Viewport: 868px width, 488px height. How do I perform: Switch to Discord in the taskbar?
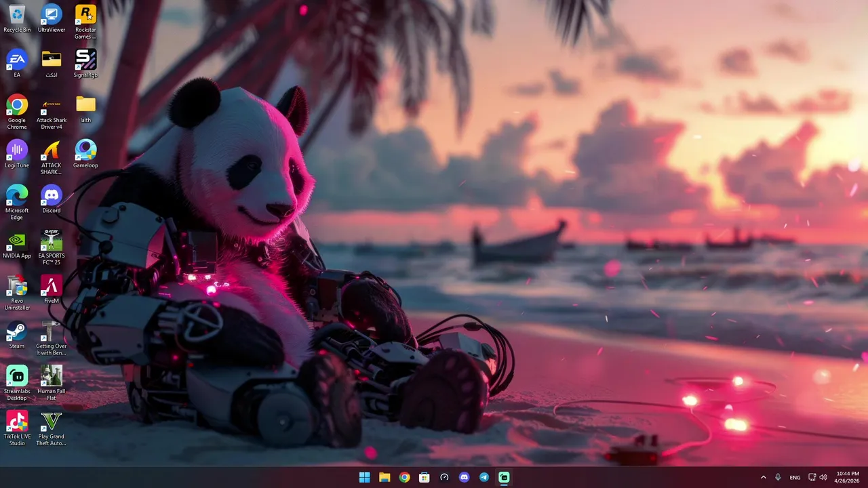(x=464, y=477)
